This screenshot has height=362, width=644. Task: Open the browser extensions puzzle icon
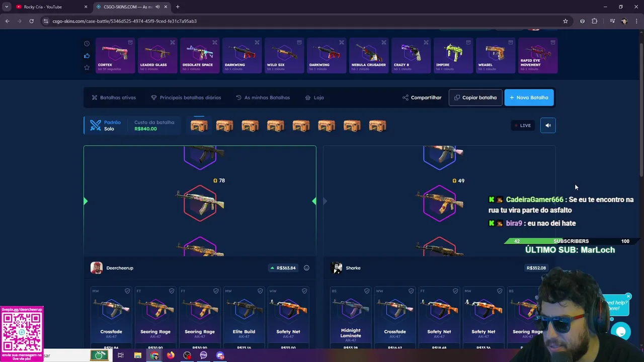[595, 21]
